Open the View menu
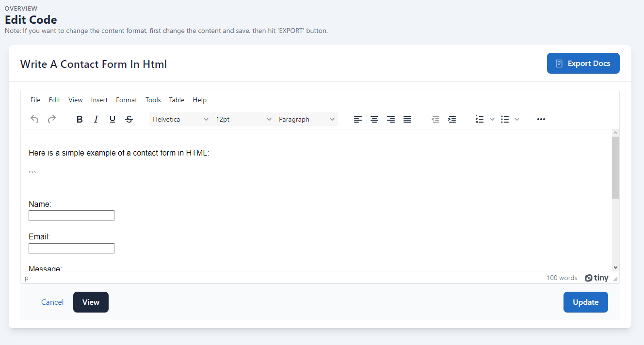 [x=76, y=100]
